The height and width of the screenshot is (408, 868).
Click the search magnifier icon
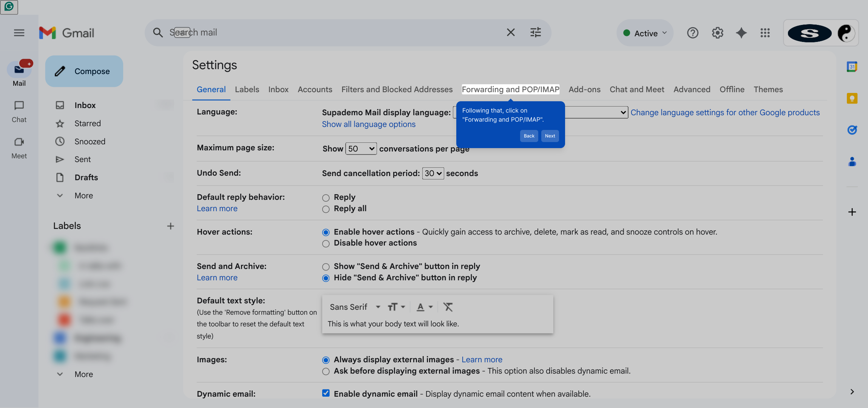click(x=158, y=33)
